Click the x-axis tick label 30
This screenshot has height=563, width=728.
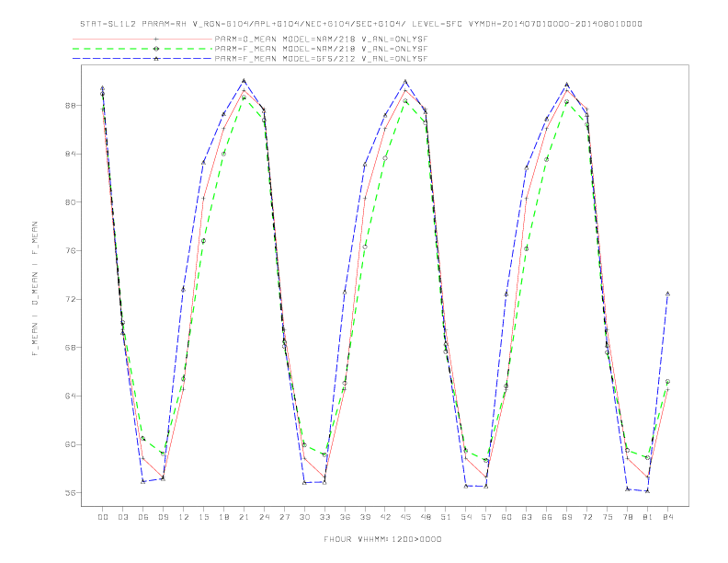(304, 517)
